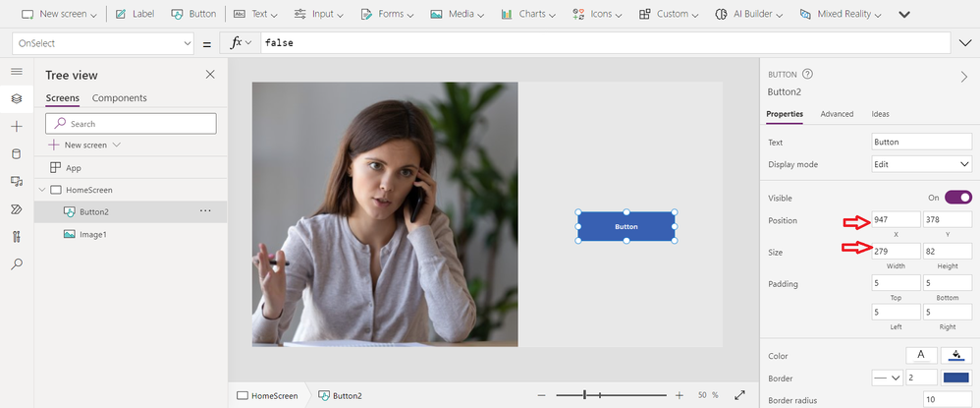Open the Power Automate pane

(x=17, y=209)
